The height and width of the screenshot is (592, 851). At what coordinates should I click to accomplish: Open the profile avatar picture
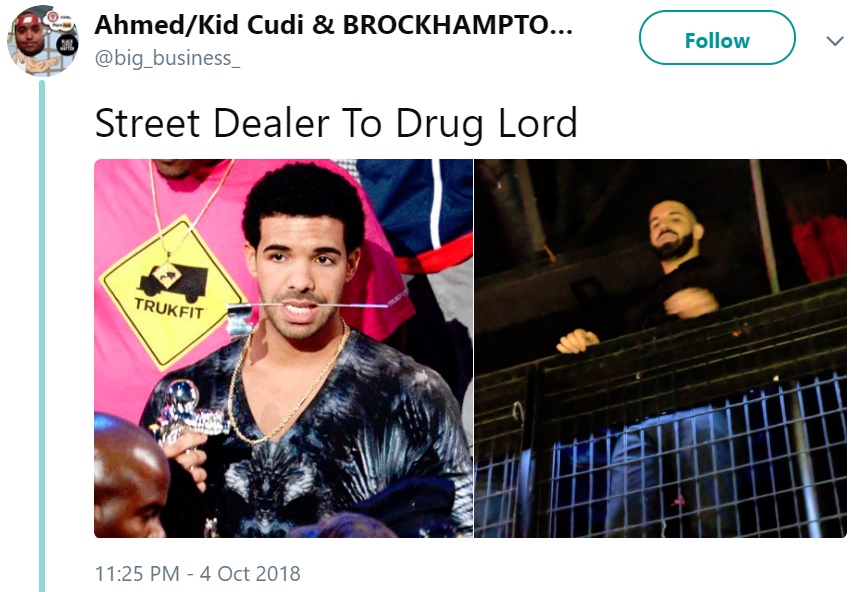coord(42,41)
